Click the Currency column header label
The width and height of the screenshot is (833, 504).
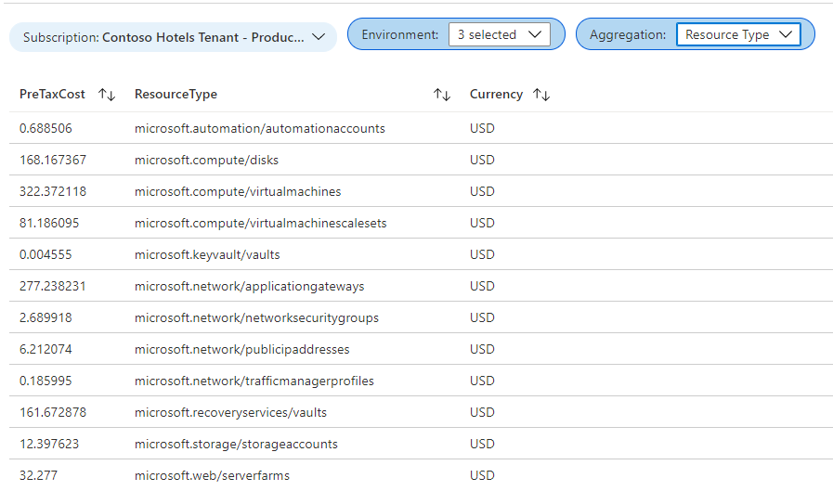[x=496, y=94]
